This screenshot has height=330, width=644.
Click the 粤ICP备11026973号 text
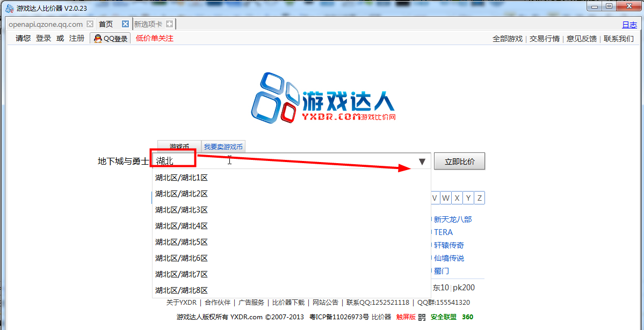pos(339,317)
